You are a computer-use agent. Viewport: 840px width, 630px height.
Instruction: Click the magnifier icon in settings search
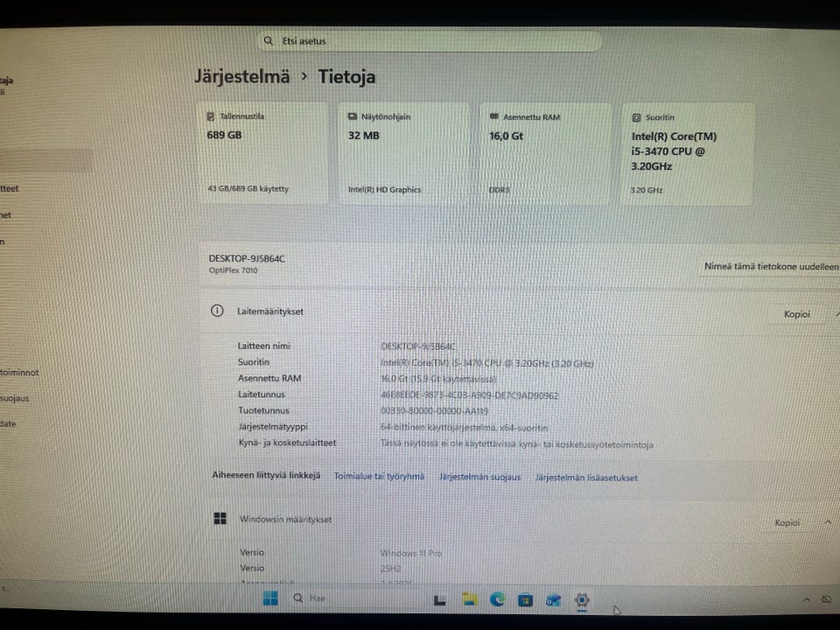(269, 41)
